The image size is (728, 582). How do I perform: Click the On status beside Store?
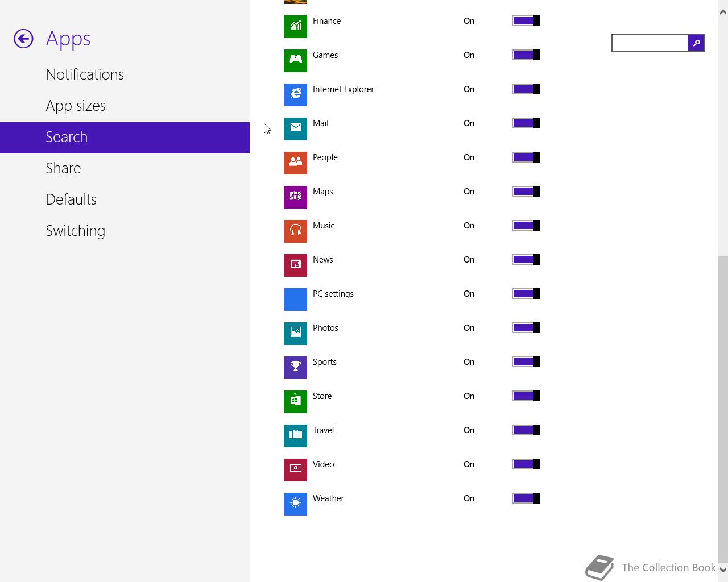469,396
